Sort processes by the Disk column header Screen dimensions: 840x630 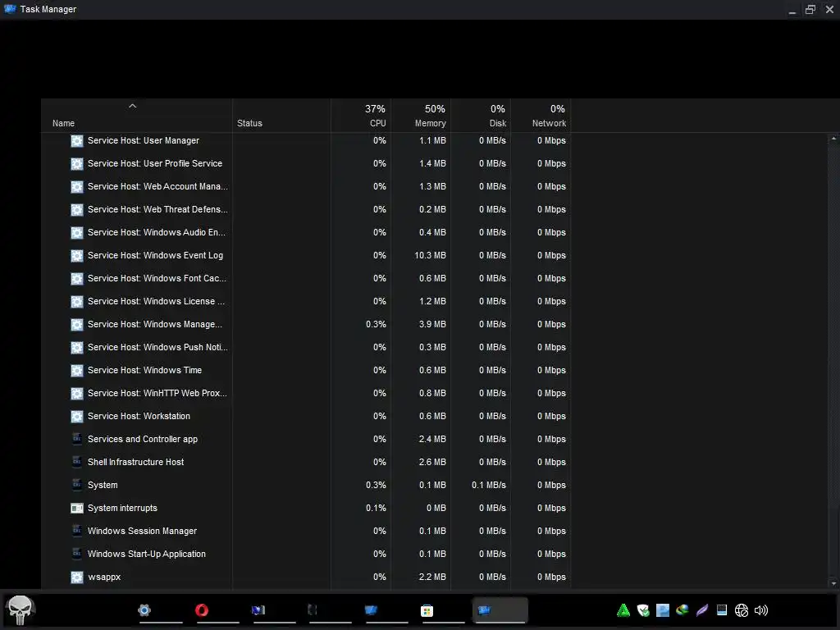(481, 116)
